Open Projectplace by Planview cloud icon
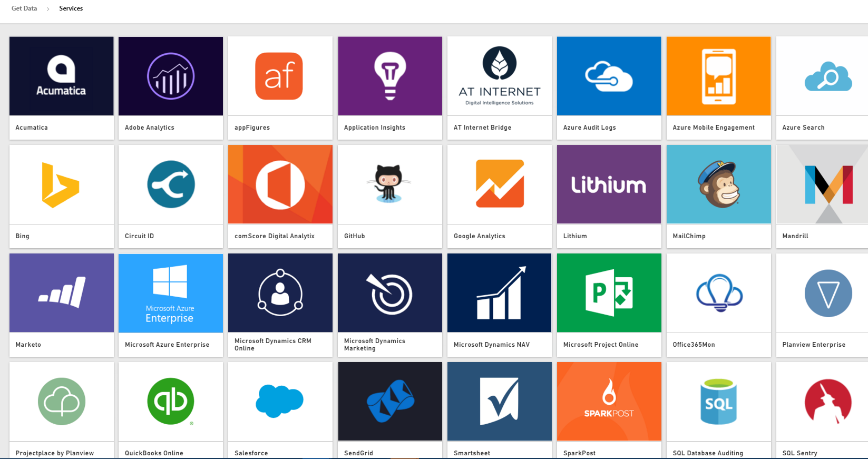868x459 pixels. pos(62,402)
